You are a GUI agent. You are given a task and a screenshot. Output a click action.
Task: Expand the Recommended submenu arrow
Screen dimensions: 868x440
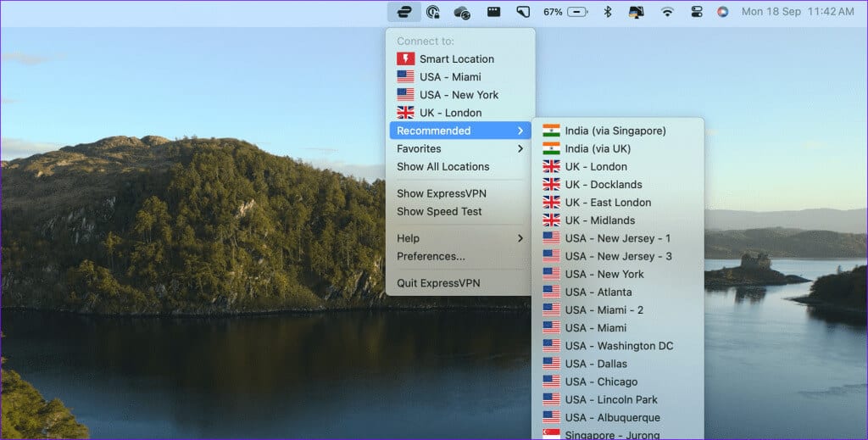click(520, 131)
